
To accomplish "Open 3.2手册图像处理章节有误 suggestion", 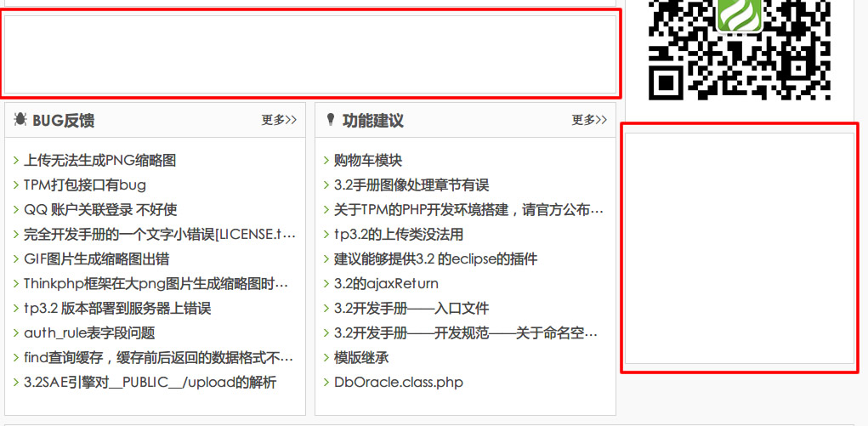I will click(x=411, y=185).
